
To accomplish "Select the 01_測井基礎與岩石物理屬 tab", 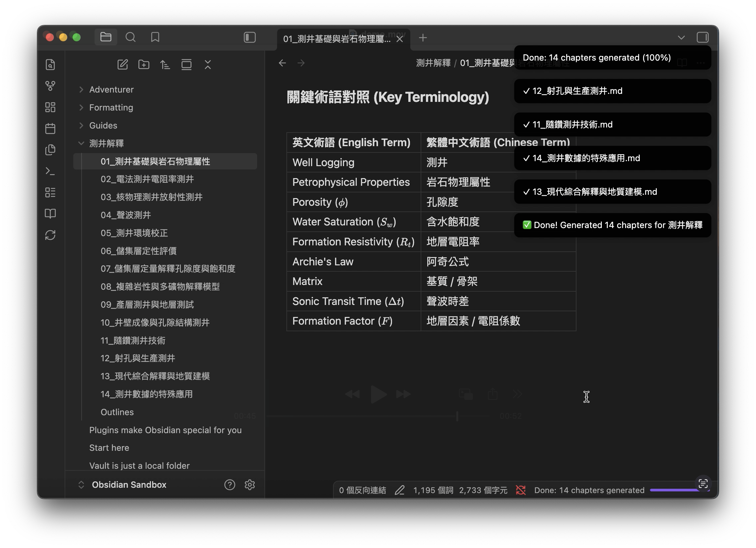I will pyautogui.click(x=337, y=39).
